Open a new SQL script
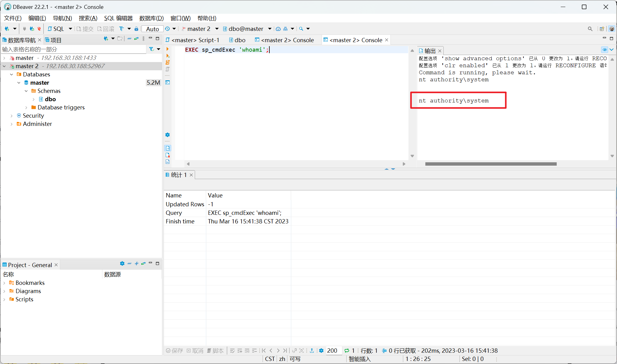 [x=56, y=29]
